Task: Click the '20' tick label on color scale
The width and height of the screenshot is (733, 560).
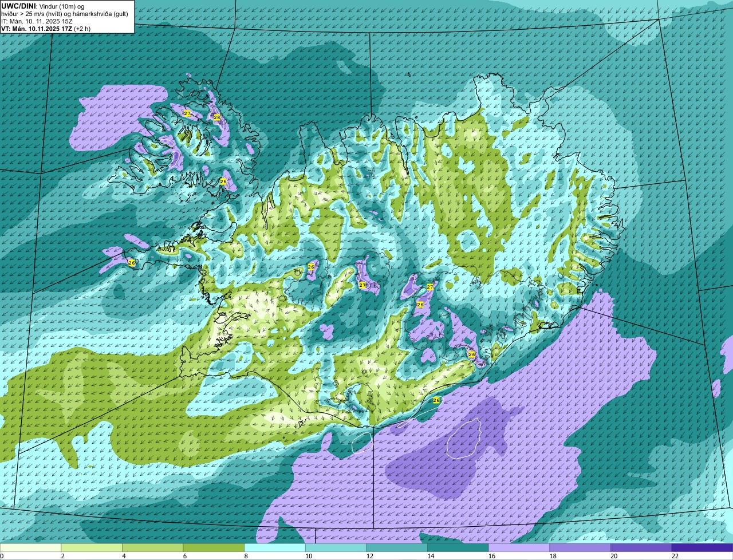Action: [x=614, y=556]
